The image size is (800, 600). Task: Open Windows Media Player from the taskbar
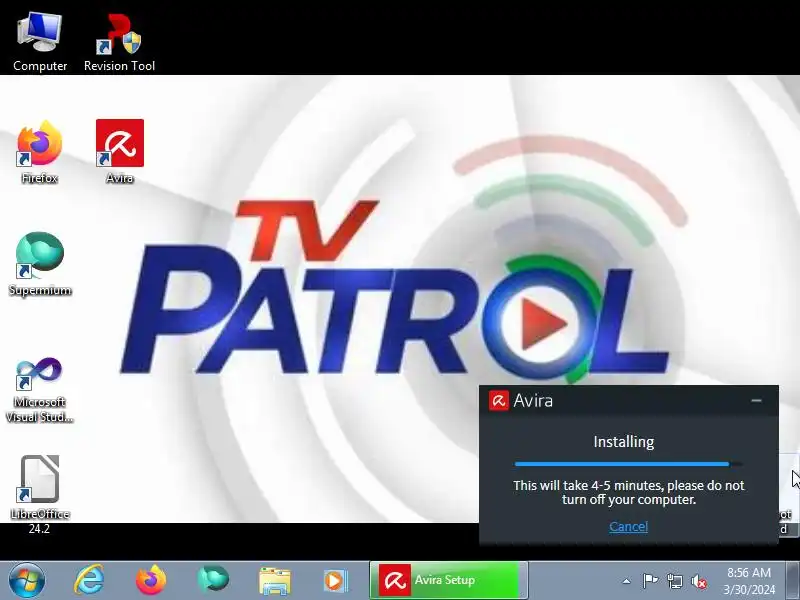pos(335,580)
